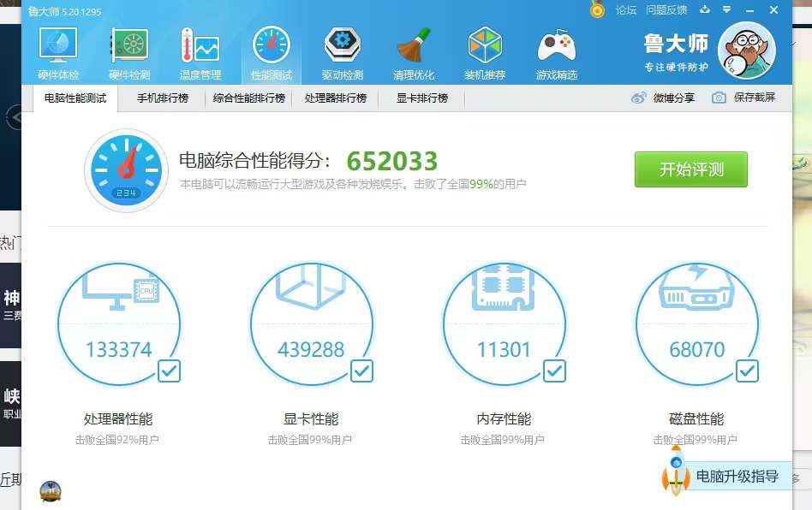The image size is (812, 510).
Task: Click the Weibo share icon
Action: pos(638,98)
